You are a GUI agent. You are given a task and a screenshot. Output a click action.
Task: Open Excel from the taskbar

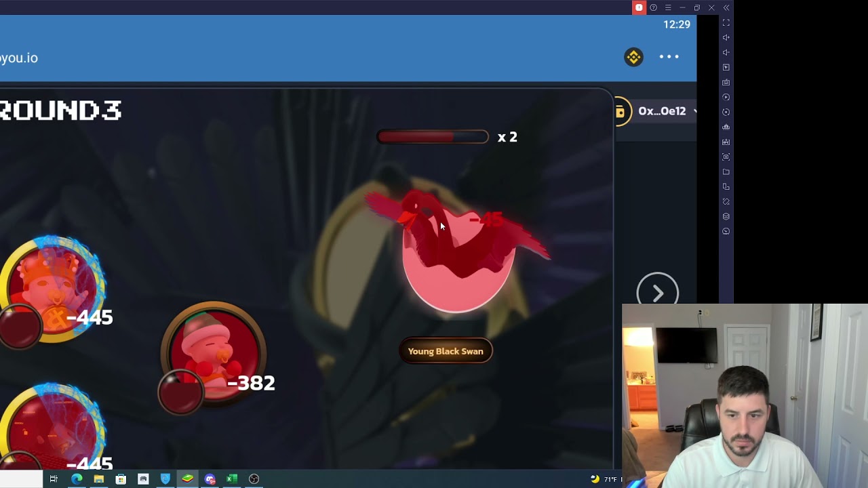[x=232, y=479]
